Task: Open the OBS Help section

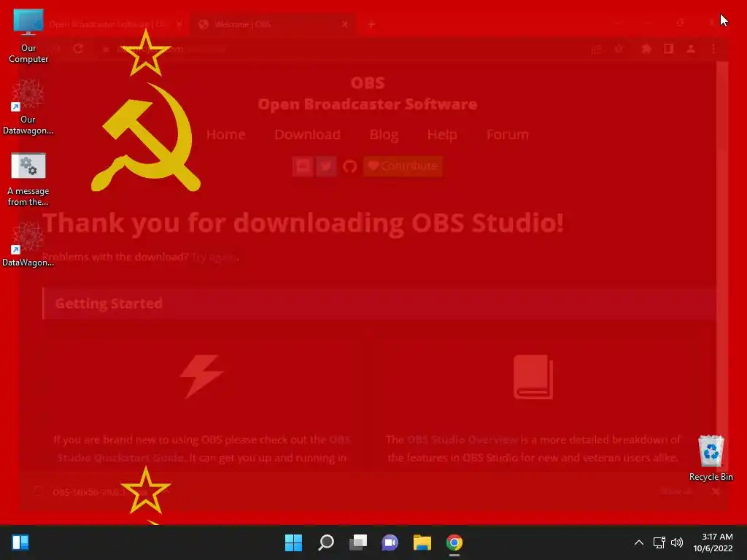Action: pyautogui.click(x=442, y=135)
